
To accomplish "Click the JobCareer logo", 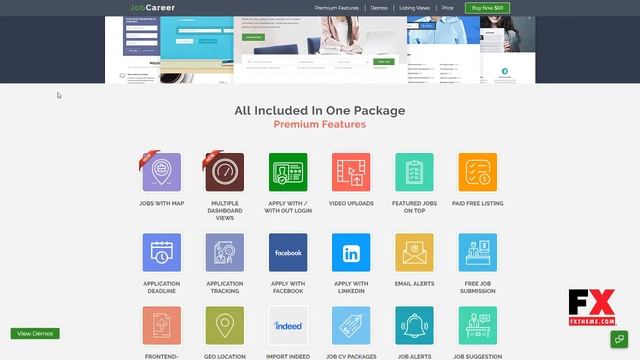I will coord(152,8).
